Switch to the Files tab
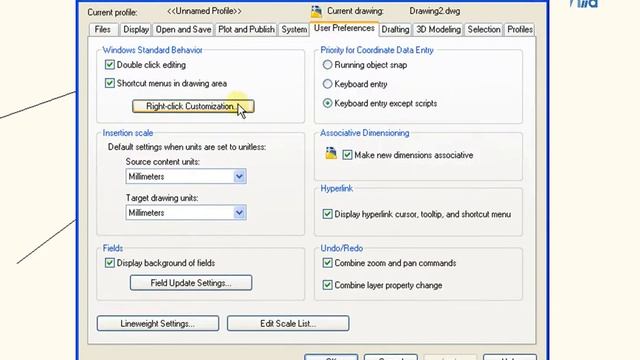The height and width of the screenshot is (360, 640). tap(102, 29)
